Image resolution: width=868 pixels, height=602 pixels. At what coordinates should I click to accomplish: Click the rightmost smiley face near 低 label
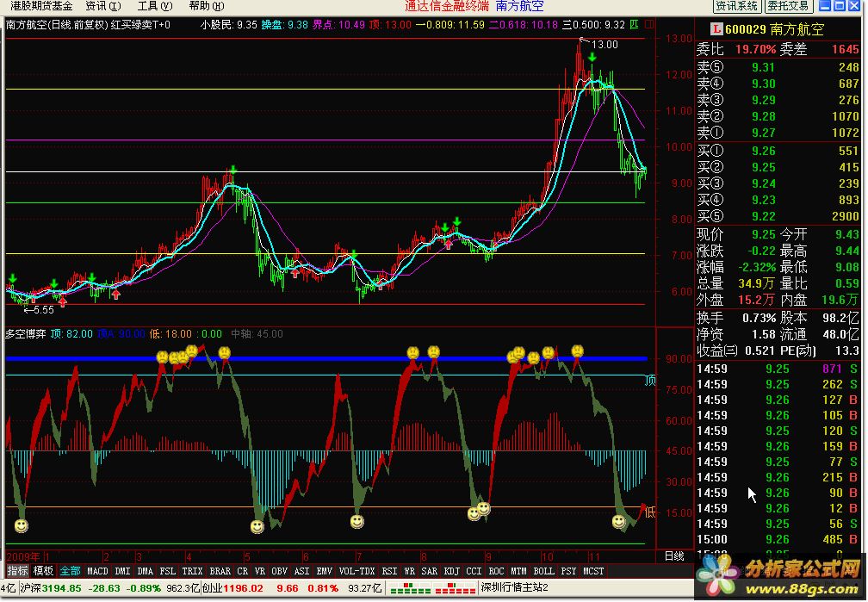pos(619,522)
